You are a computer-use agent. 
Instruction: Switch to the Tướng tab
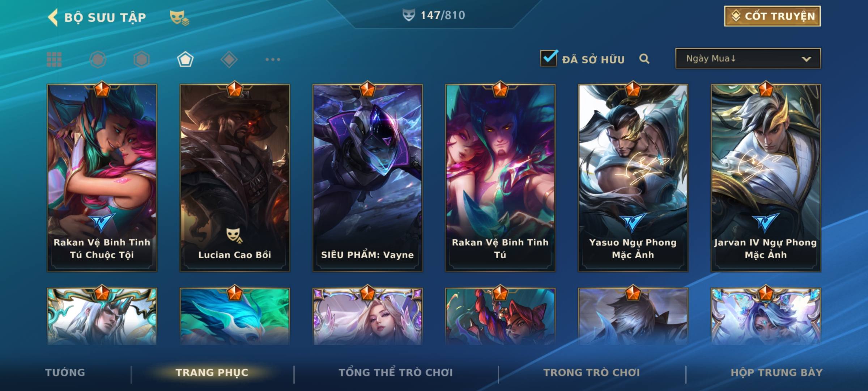coord(65,373)
